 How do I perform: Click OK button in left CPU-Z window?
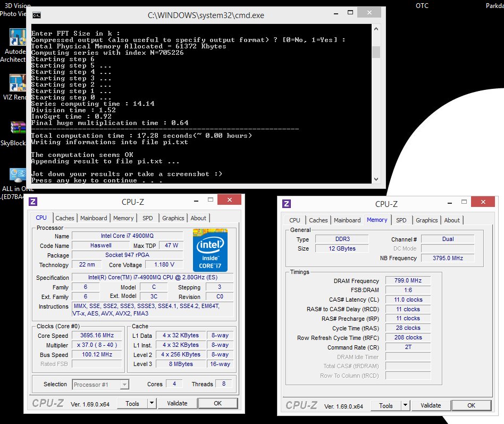point(218,403)
